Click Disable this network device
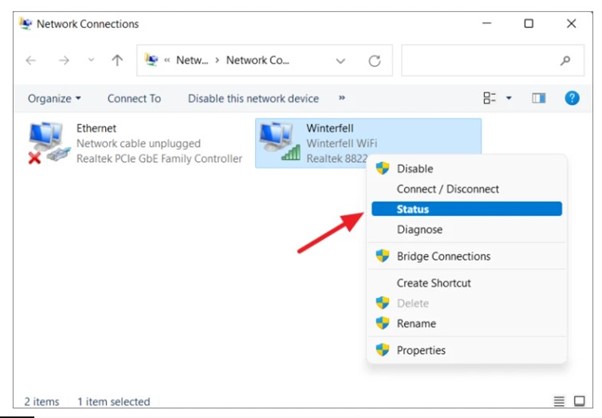This screenshot has width=602, height=418. pyautogui.click(x=253, y=98)
